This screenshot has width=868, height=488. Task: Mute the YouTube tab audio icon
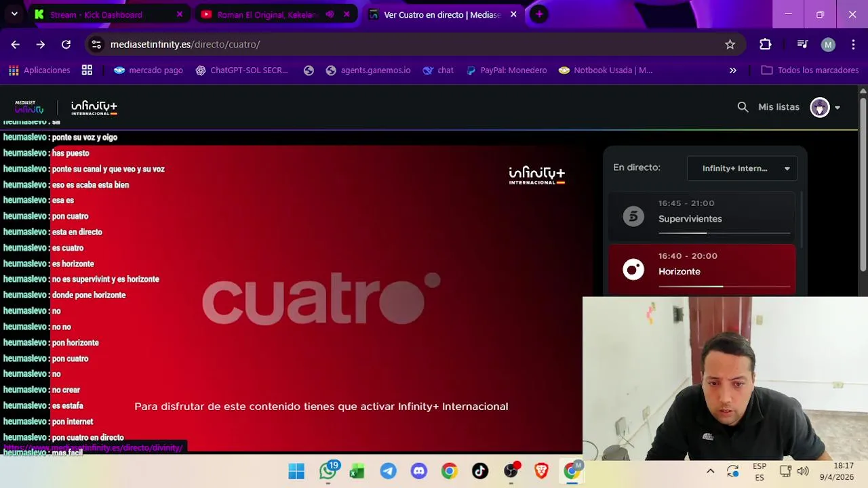click(330, 14)
